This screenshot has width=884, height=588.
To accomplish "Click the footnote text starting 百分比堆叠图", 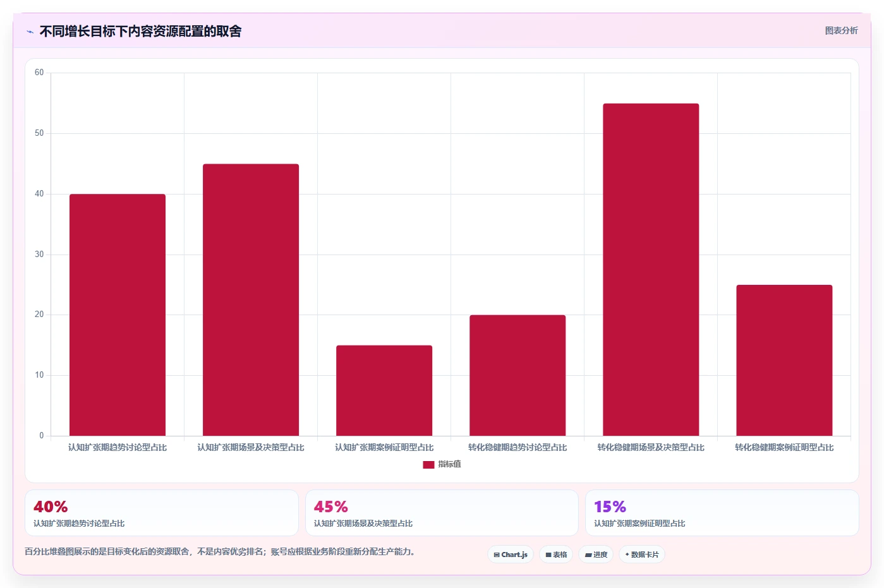I will coord(221,551).
